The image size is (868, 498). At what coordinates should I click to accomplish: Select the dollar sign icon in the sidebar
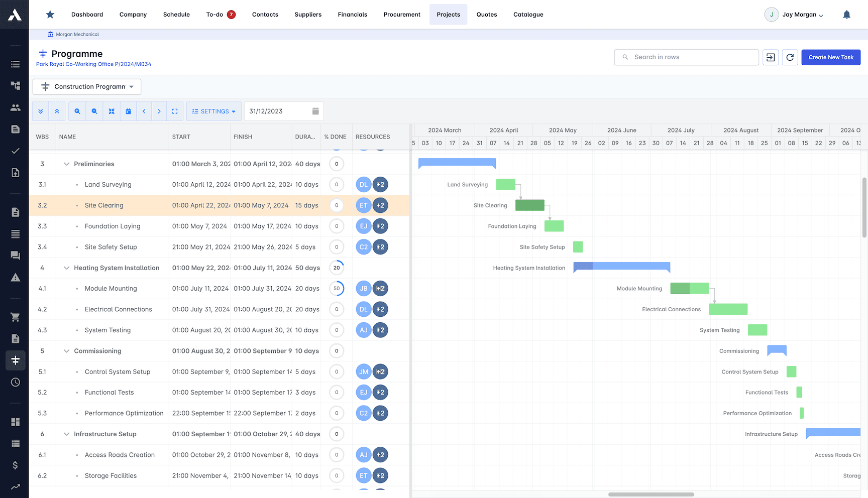(x=15, y=465)
